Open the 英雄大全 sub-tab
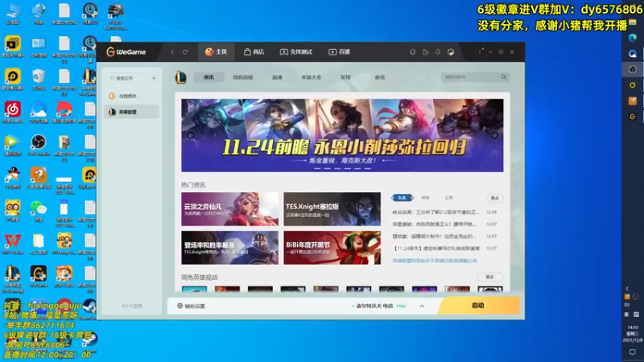 click(312, 77)
